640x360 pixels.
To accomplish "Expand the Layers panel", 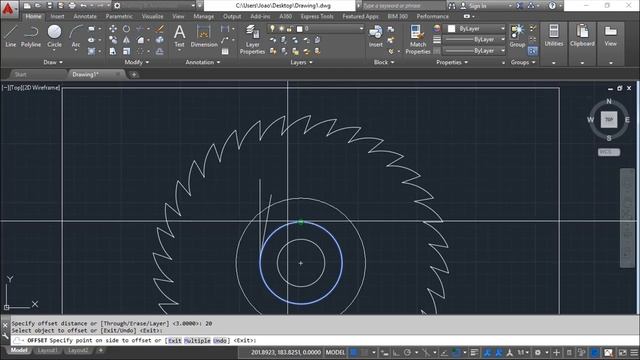I will (x=301, y=62).
